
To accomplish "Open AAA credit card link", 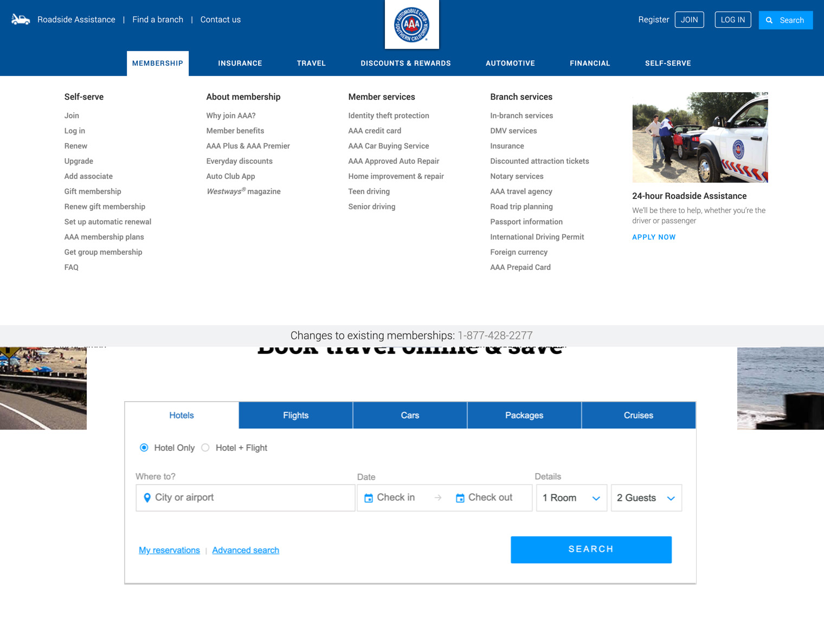I will point(375,131).
